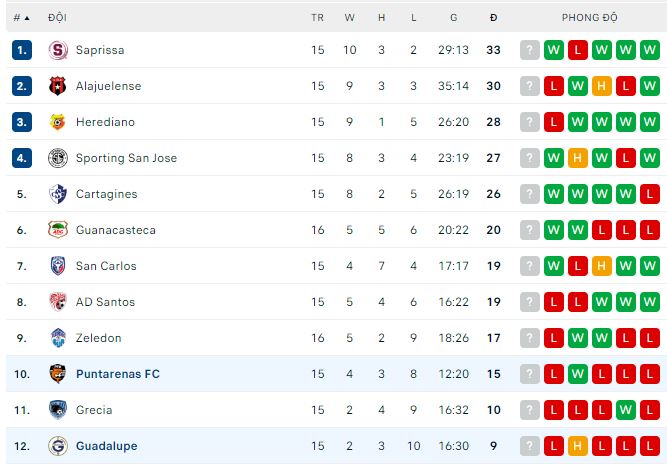Click the Sporting San Jose logo
This screenshot has width=667, height=467.
[x=58, y=158]
